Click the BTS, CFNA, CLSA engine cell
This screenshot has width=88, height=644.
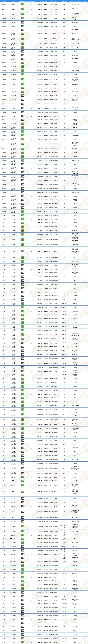(75, 18)
